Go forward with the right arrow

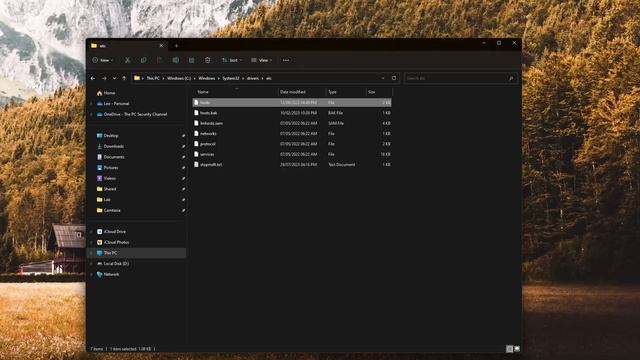tap(104, 78)
